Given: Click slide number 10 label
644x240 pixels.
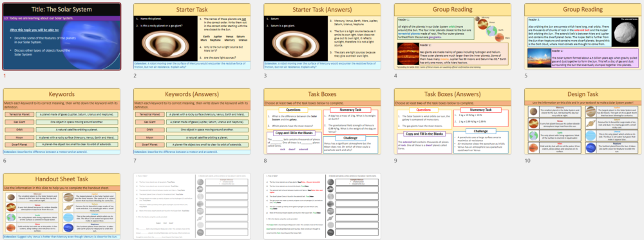Looking at the screenshot, I should coord(527,161).
